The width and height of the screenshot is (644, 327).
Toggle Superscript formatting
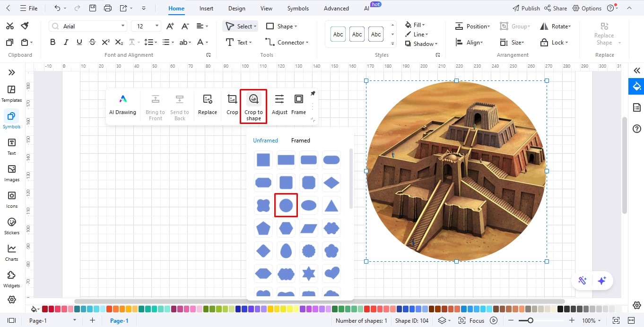(106, 42)
